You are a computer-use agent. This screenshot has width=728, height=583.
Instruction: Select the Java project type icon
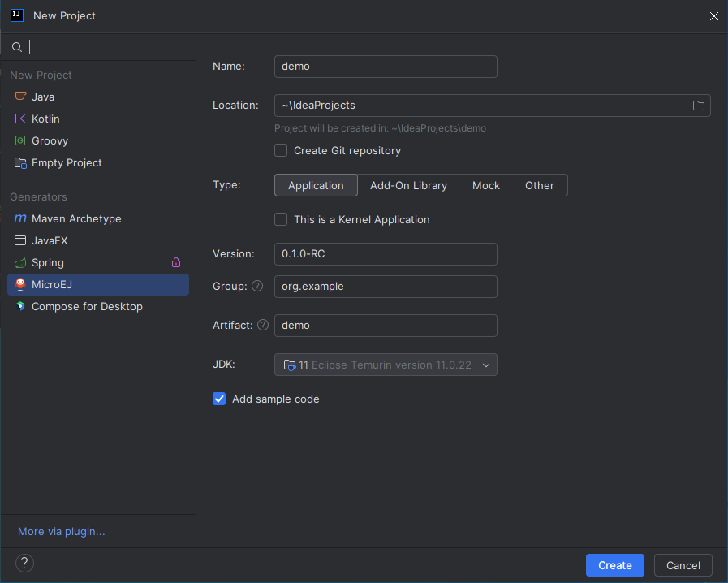click(x=20, y=97)
